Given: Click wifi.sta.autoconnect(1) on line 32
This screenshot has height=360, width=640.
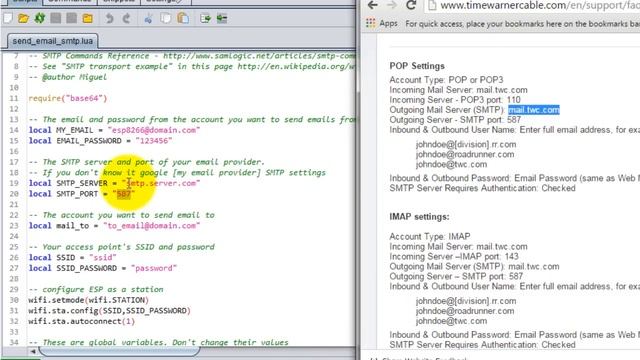Looking at the screenshot, I should pyautogui.click(x=82, y=321).
